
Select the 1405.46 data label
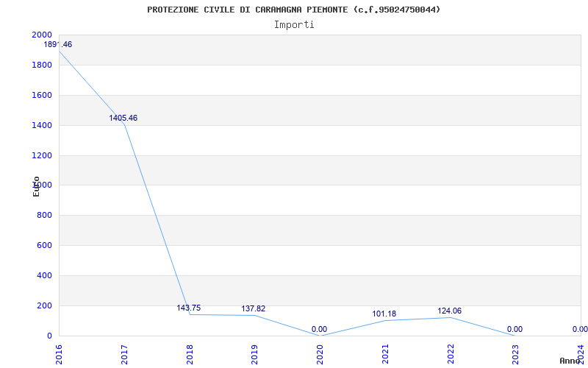point(123,118)
